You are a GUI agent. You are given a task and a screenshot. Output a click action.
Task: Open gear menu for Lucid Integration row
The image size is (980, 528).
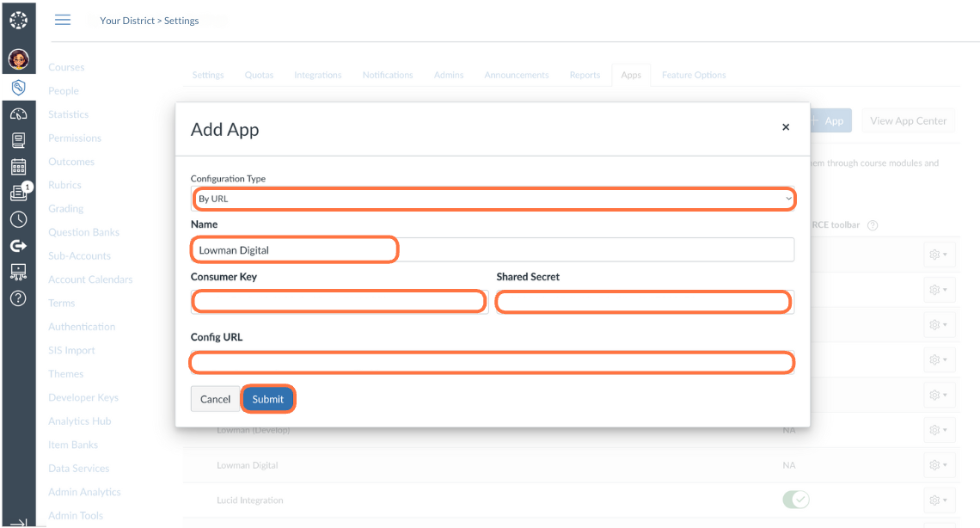coord(938,500)
